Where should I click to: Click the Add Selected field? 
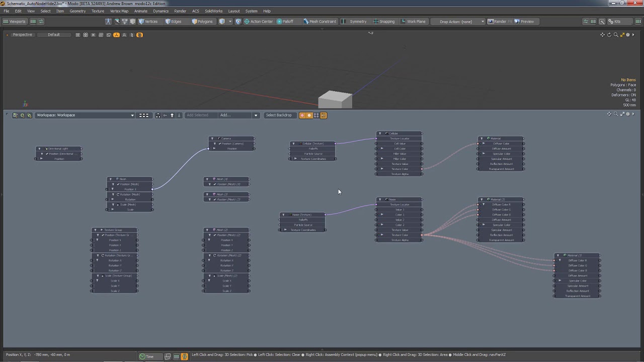point(201,115)
